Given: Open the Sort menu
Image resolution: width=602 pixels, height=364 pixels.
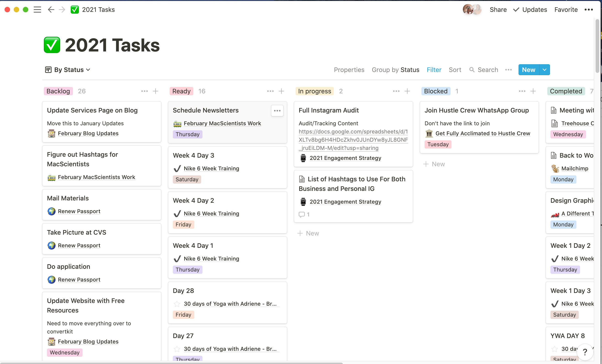Looking at the screenshot, I should (x=455, y=70).
